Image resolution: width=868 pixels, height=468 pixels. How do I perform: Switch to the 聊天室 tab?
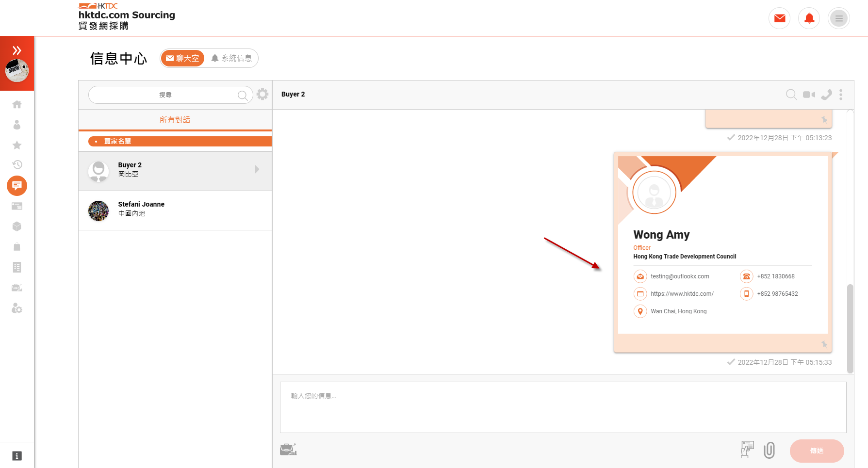[x=182, y=58]
